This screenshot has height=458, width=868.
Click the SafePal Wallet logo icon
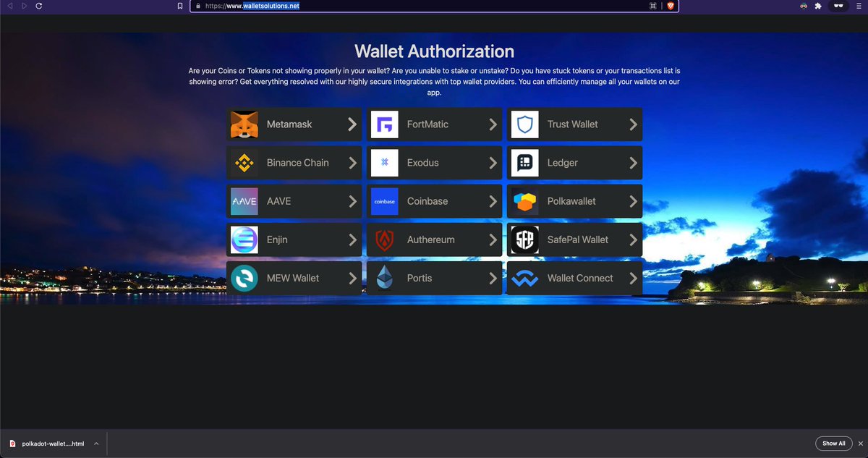coord(525,239)
